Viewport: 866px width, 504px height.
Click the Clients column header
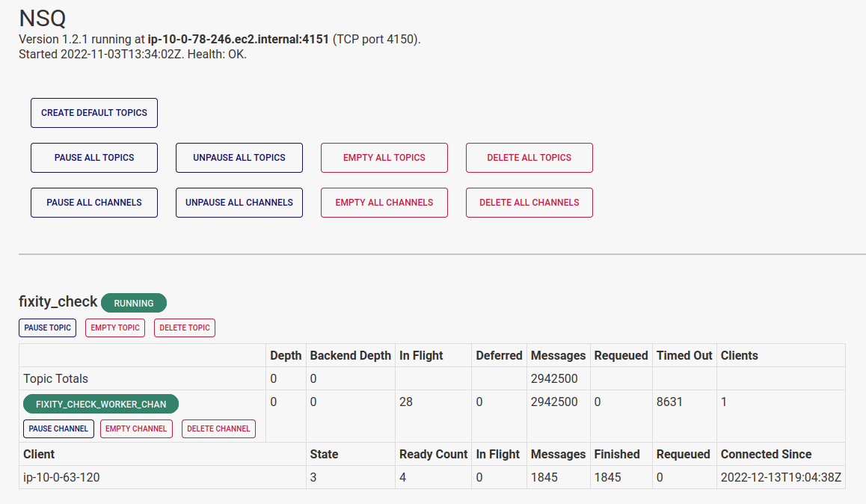(x=739, y=355)
